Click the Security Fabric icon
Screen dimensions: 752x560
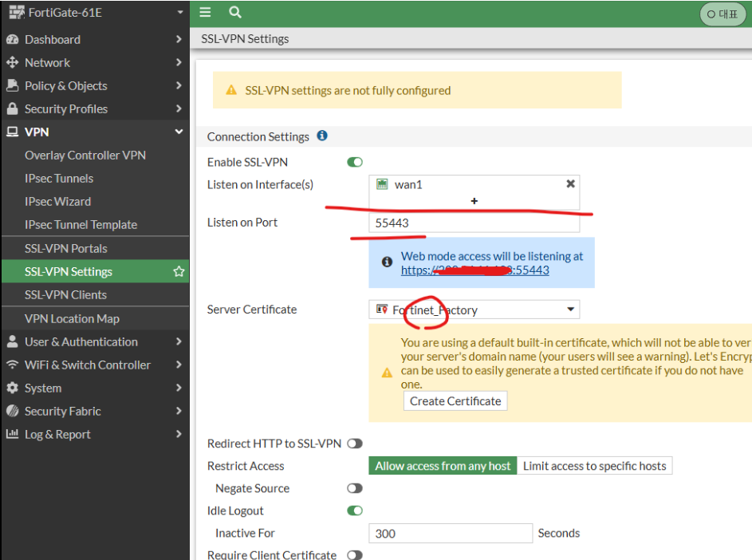point(13,411)
